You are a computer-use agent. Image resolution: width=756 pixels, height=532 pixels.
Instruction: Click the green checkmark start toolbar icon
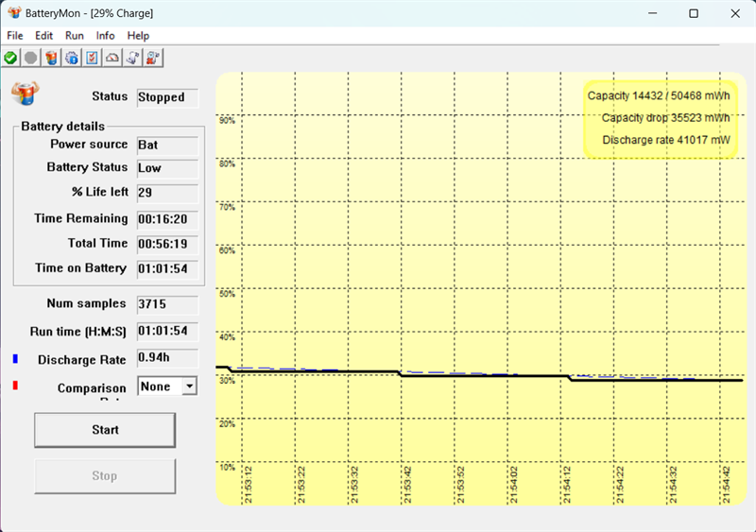coord(10,58)
